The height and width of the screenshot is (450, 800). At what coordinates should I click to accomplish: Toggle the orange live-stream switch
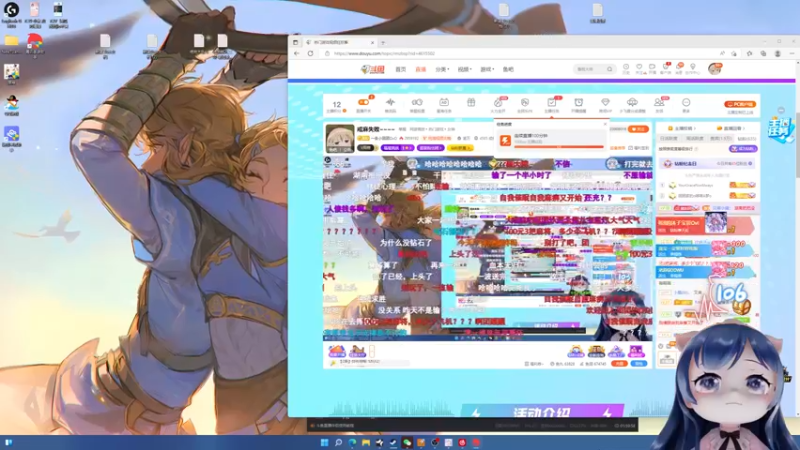click(x=363, y=103)
